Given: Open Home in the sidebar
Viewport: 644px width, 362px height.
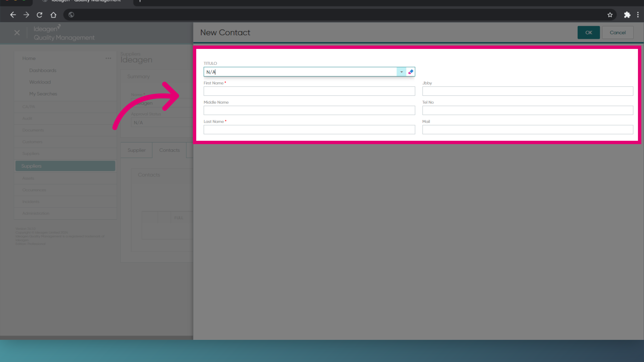Looking at the screenshot, I should tap(29, 58).
